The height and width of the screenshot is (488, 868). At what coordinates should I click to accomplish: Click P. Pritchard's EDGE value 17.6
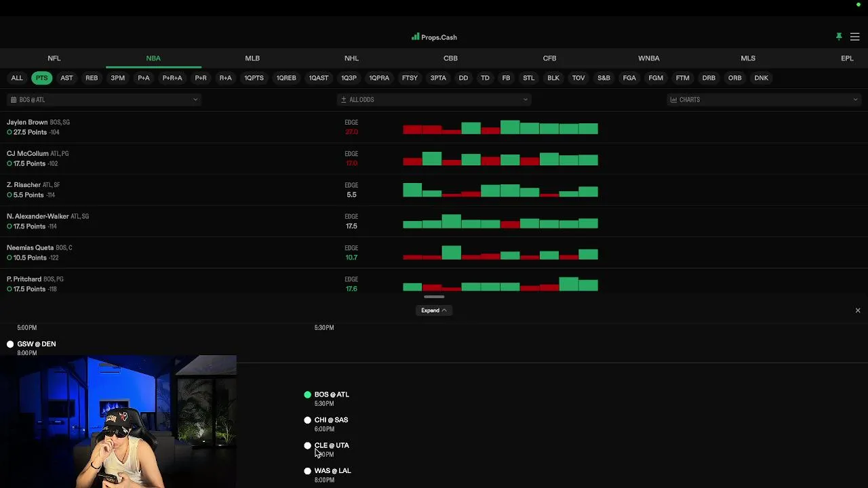click(x=351, y=289)
